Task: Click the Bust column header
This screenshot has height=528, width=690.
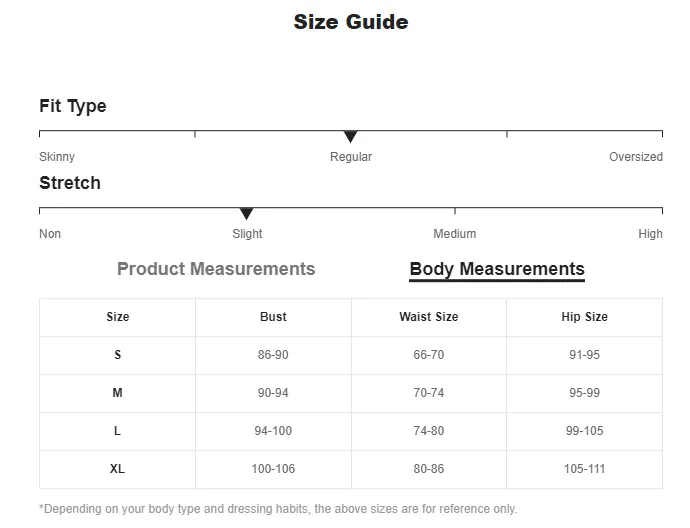Action: tap(273, 317)
